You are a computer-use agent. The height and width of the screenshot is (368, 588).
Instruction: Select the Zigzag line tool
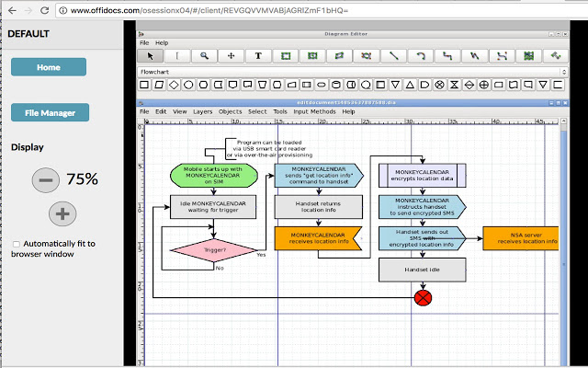pos(447,55)
